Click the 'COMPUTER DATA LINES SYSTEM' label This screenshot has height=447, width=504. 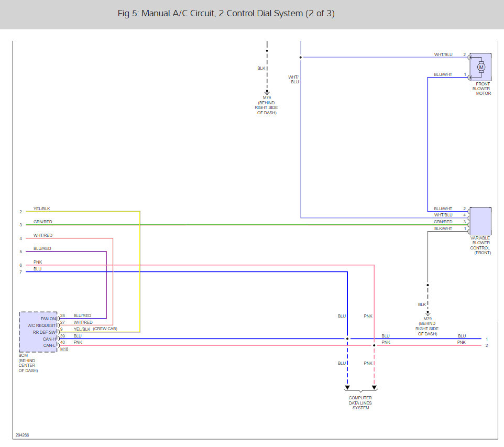point(360,402)
